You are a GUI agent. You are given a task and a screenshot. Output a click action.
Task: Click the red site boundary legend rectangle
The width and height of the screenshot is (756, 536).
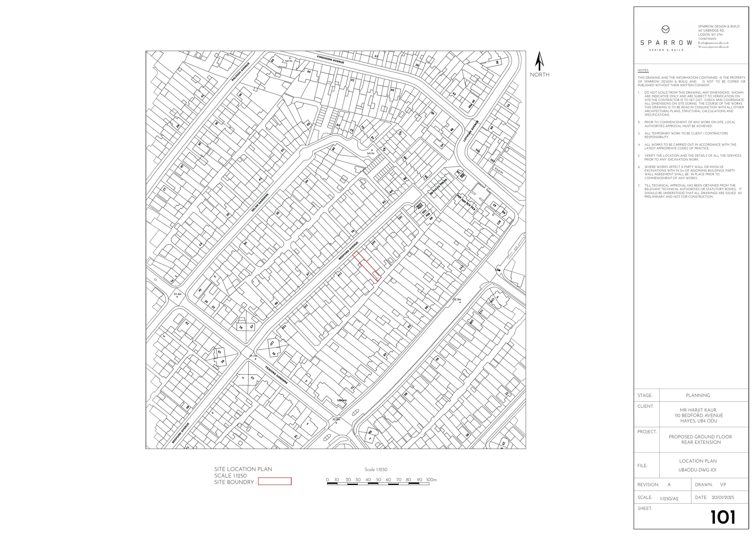275,482
